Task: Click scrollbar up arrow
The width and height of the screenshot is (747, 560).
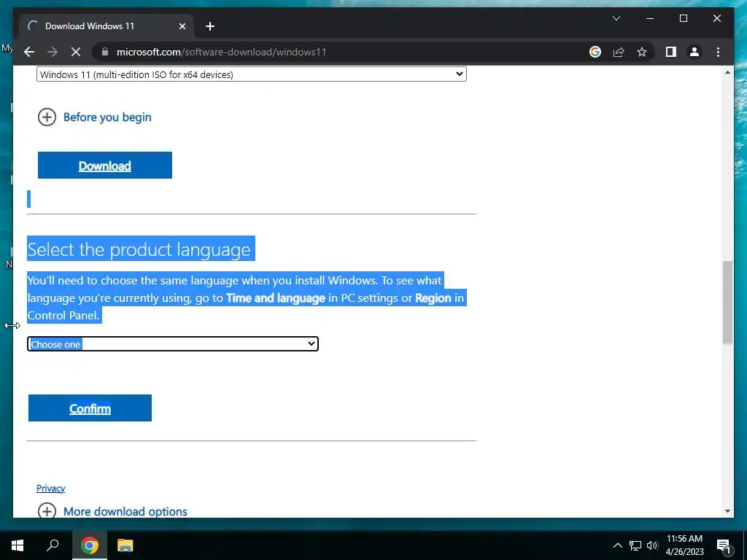Action: (727, 72)
